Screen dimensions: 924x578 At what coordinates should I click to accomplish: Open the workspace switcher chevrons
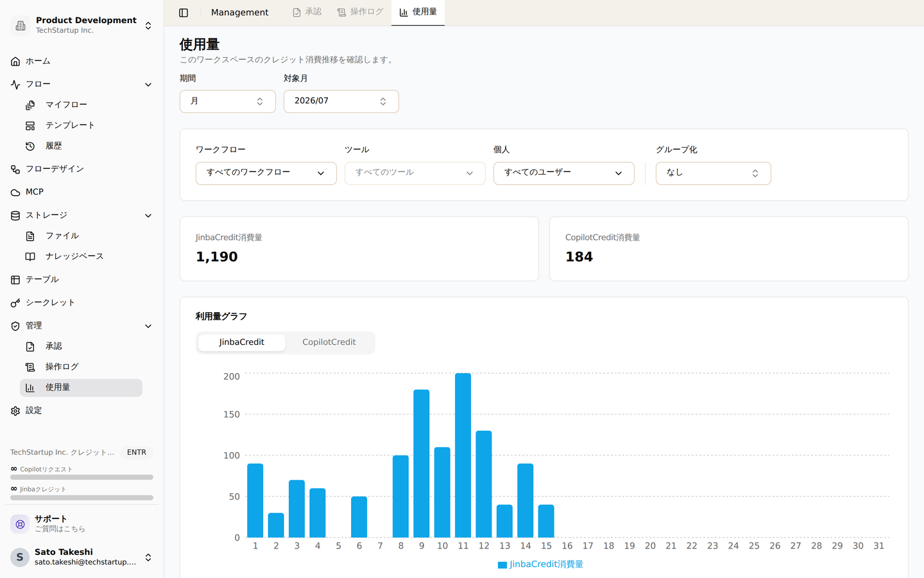click(148, 26)
